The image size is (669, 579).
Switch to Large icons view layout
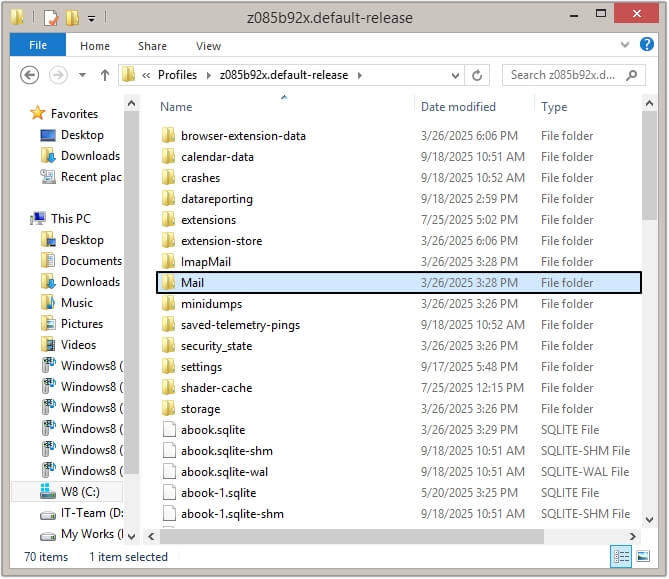pyautogui.click(x=641, y=557)
